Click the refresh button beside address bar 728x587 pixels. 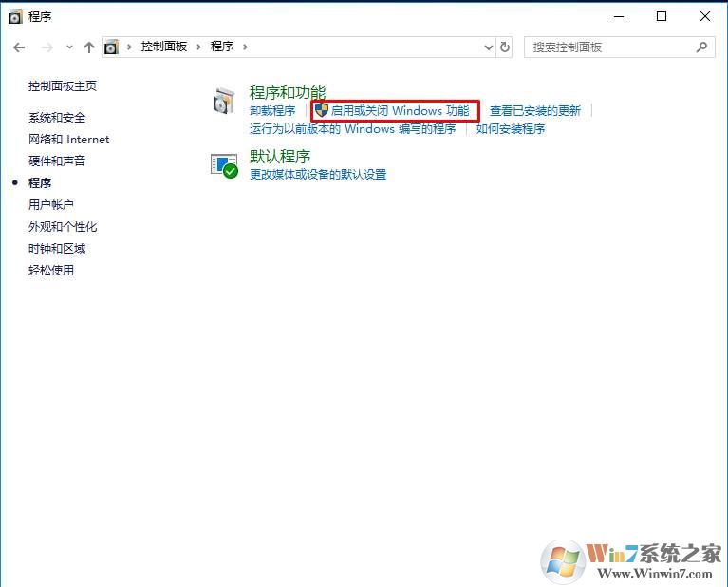[505, 47]
